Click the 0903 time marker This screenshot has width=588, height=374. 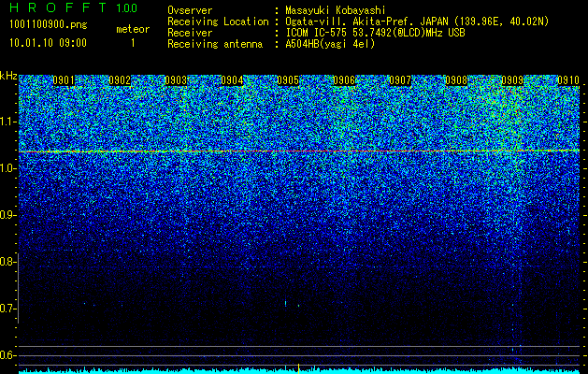(176, 80)
